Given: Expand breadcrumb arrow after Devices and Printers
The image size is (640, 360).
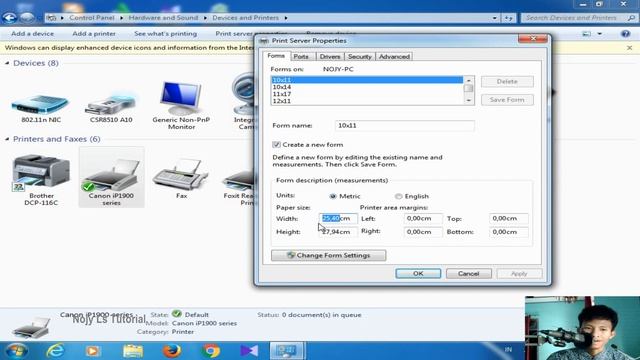Looking at the screenshot, I should pyautogui.click(x=286, y=18).
